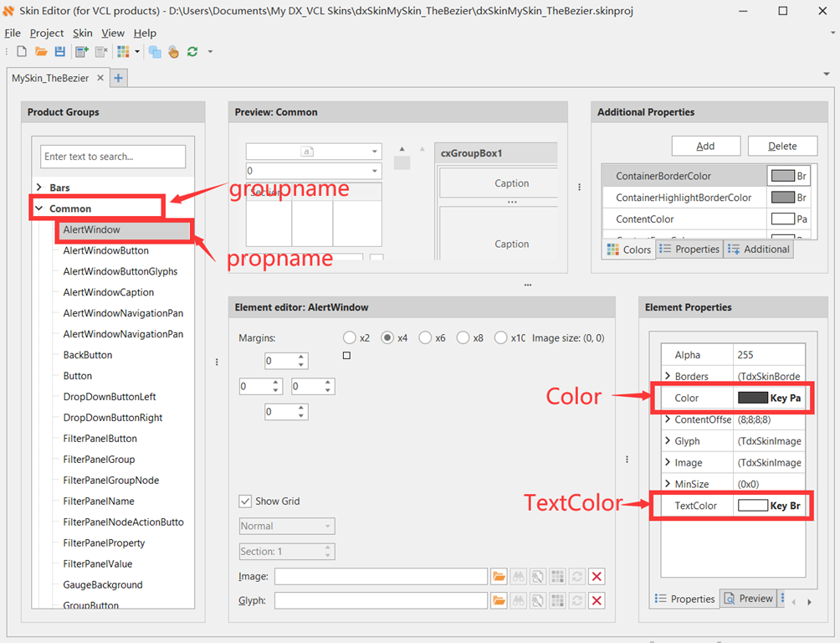
Task: Open the Skin menu
Action: pos(83,33)
